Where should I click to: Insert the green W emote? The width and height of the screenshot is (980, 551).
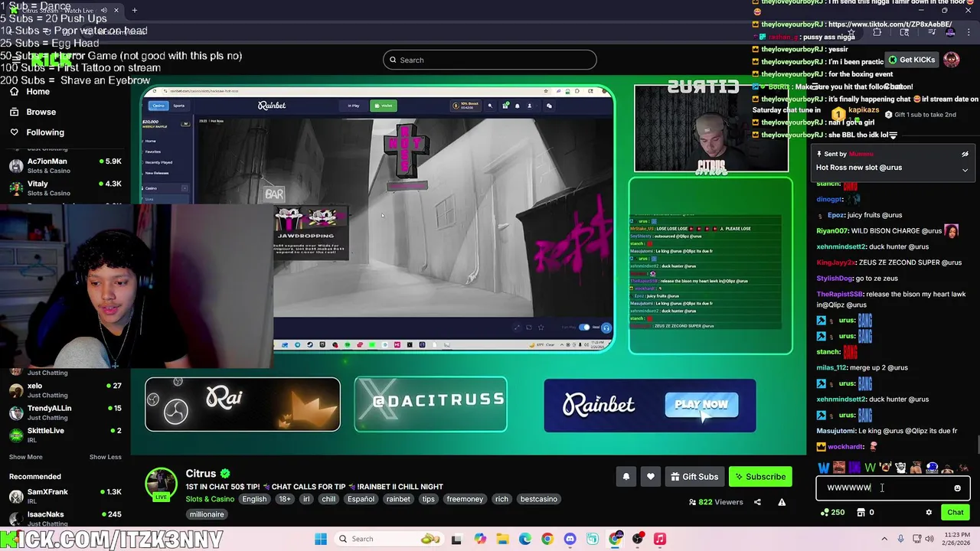870,468
